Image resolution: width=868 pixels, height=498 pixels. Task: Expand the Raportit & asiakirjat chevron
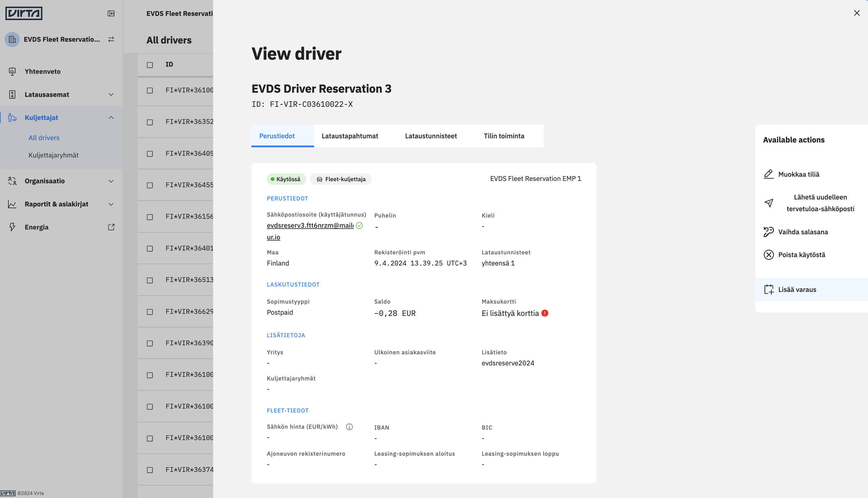[111, 204]
